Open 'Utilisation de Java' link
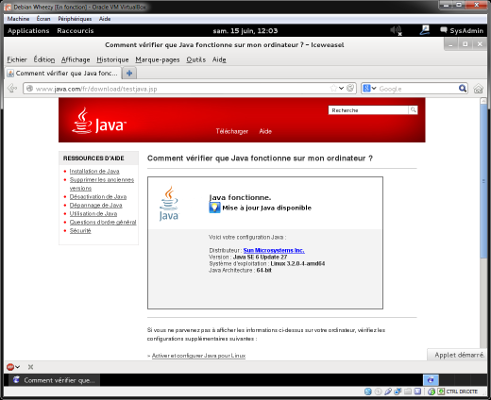491x400 pixels. pyautogui.click(x=93, y=214)
